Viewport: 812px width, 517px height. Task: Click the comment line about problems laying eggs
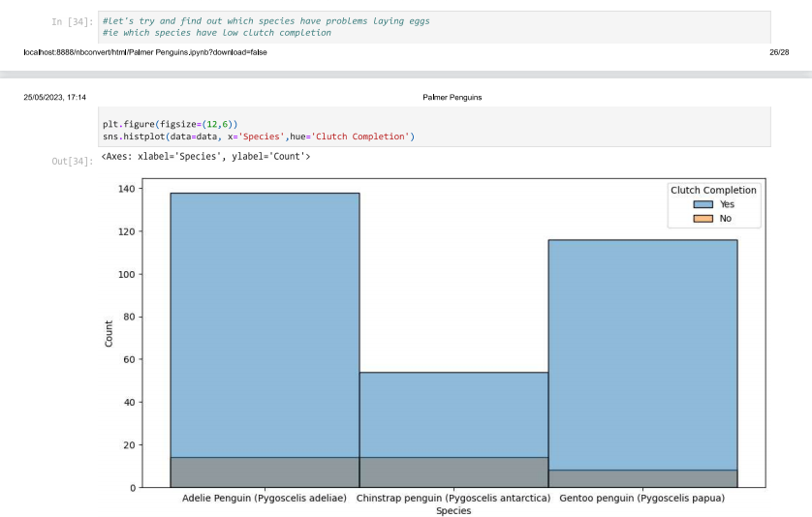[x=266, y=21]
